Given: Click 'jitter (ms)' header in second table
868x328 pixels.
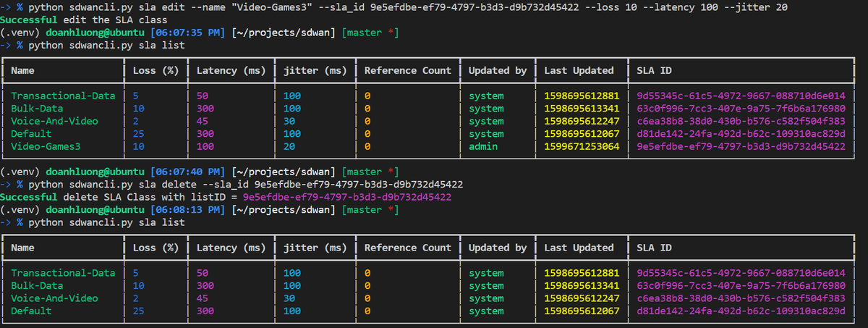Looking at the screenshot, I should (x=315, y=248).
